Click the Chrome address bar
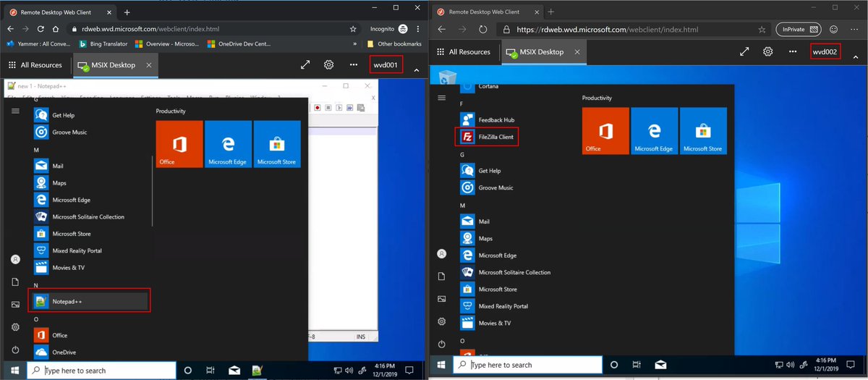This screenshot has height=380, width=868. point(210,29)
